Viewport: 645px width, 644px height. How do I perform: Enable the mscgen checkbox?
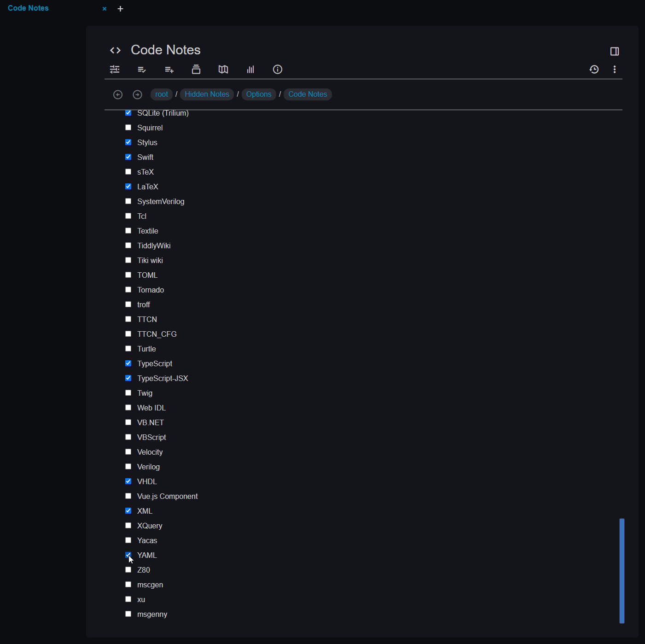pos(128,585)
